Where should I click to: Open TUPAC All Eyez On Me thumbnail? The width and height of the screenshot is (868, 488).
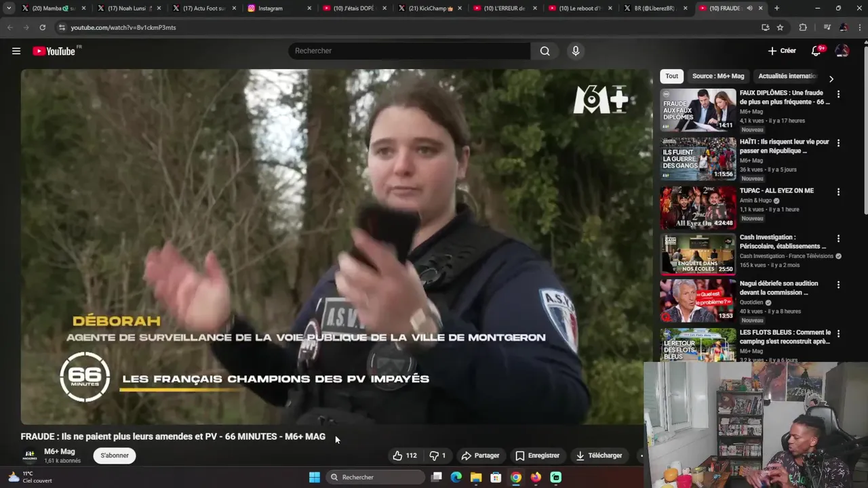(x=698, y=207)
